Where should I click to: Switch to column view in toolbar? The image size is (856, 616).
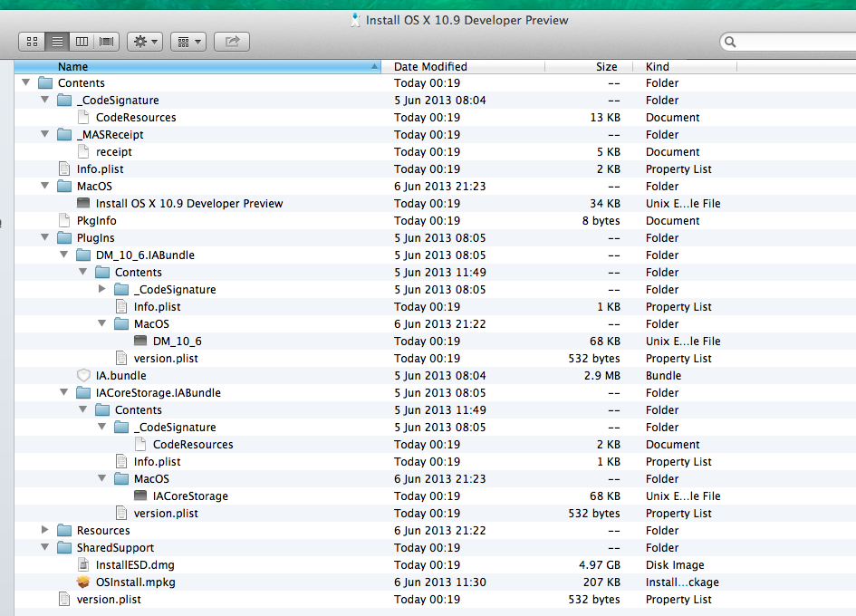[x=82, y=42]
